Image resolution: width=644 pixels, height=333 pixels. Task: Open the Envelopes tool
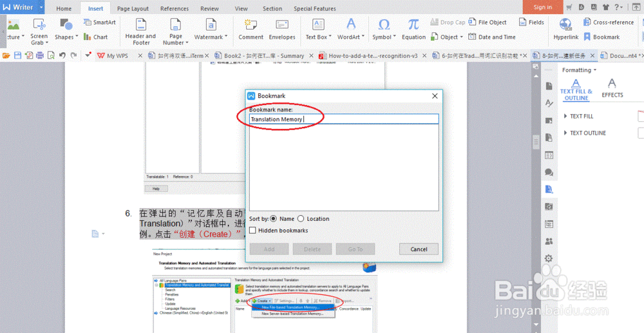tap(282, 30)
